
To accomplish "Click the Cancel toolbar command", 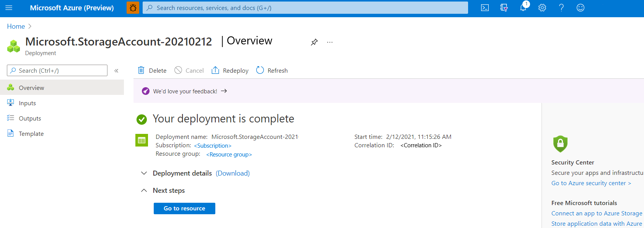I will (189, 70).
